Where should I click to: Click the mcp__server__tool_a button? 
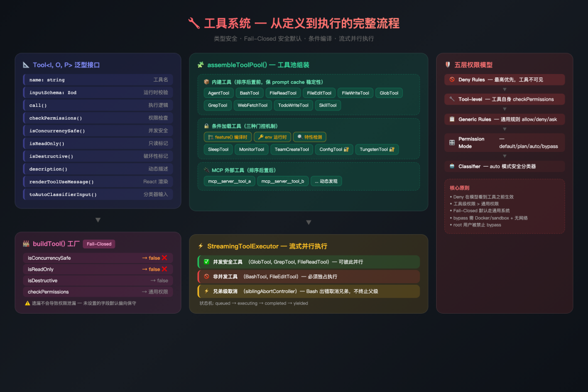[229, 181]
